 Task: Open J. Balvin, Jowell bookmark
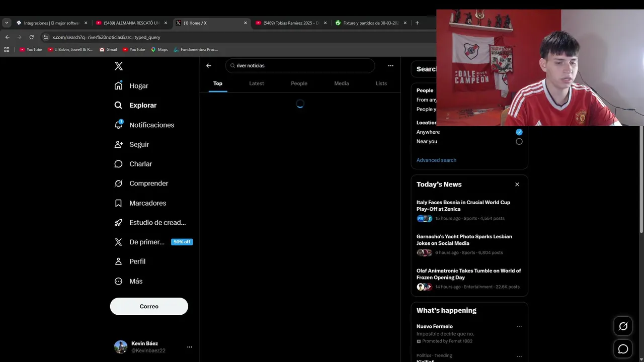coord(70,49)
